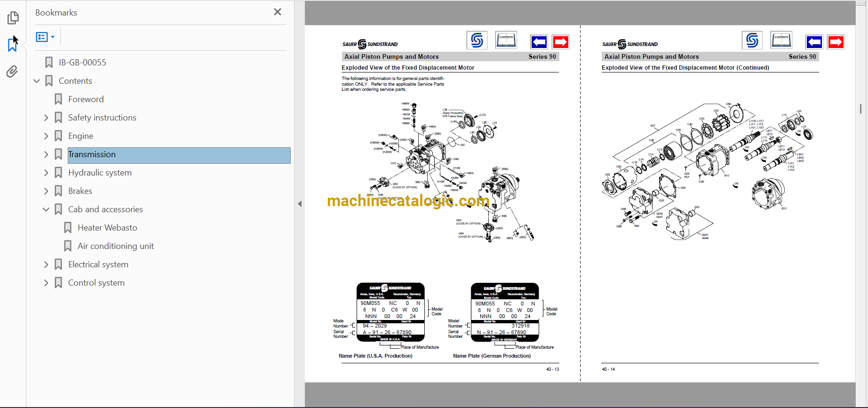Open the Cab and accessories bookmark
868x408 pixels.
point(105,209)
